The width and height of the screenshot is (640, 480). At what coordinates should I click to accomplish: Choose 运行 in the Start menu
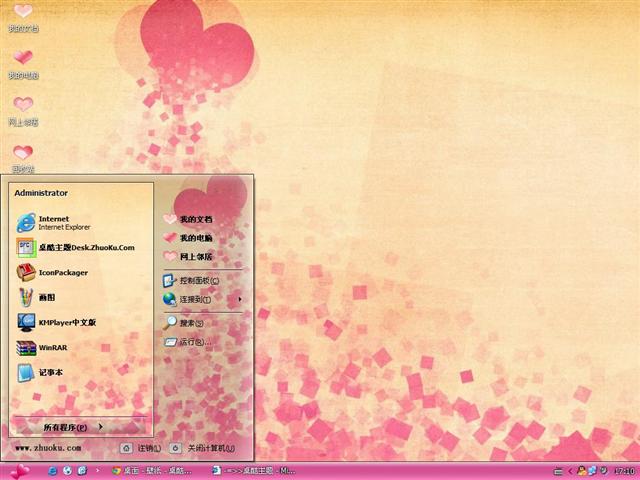(x=193, y=342)
